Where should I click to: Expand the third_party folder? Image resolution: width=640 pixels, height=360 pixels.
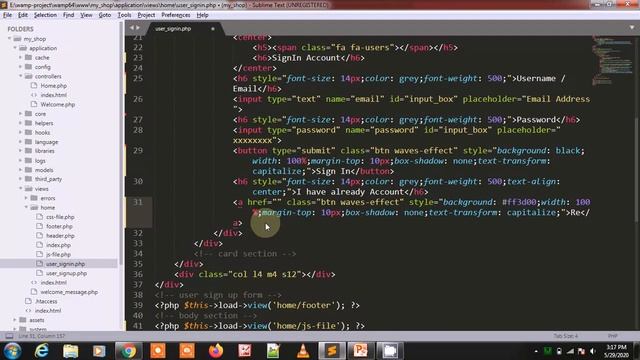coord(20,179)
